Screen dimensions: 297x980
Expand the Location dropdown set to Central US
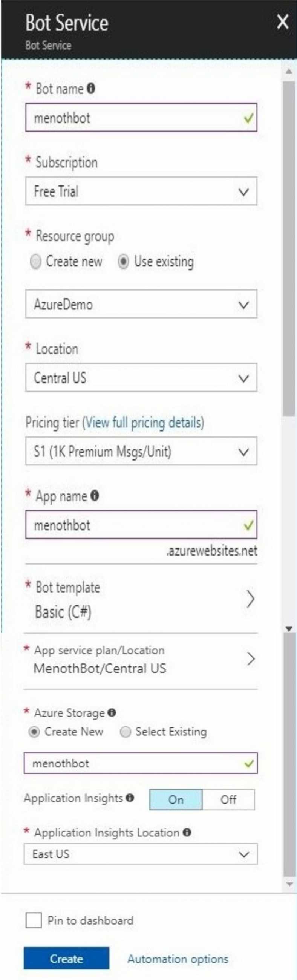point(141,377)
